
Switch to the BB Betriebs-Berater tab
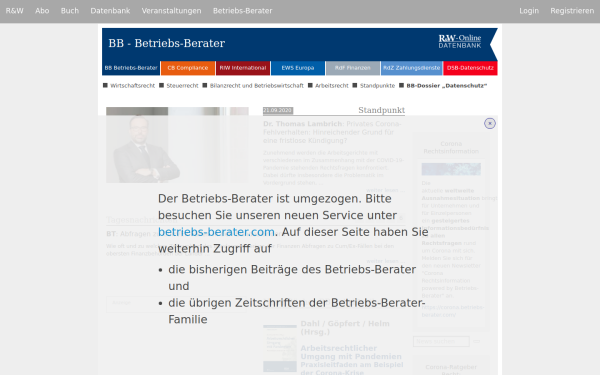pyautogui.click(x=131, y=68)
